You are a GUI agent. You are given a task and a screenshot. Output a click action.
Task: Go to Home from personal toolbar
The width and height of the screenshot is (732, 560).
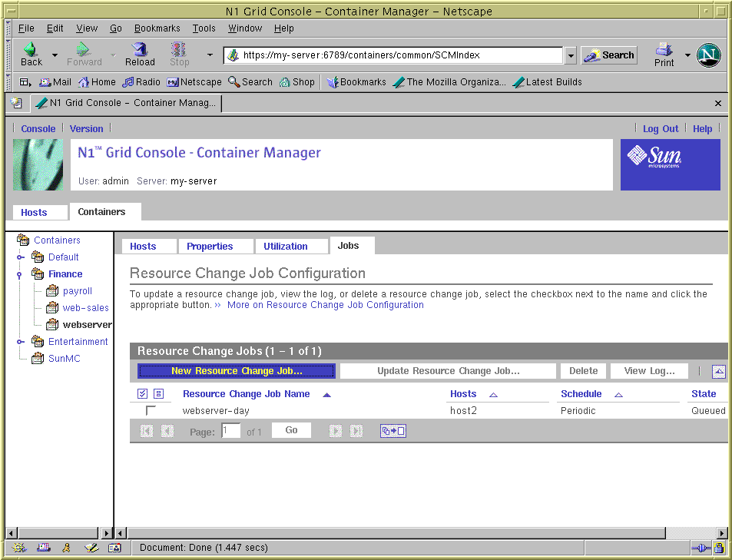coord(97,82)
